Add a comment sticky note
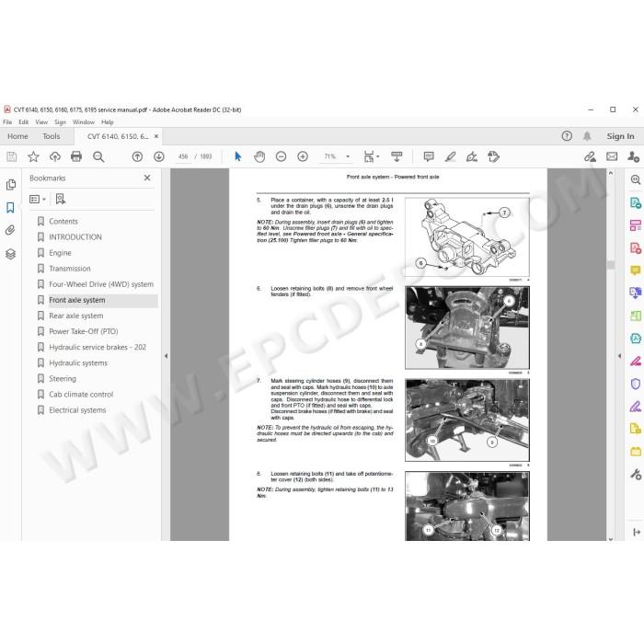Screen dimensions: 644x644 tap(429, 156)
